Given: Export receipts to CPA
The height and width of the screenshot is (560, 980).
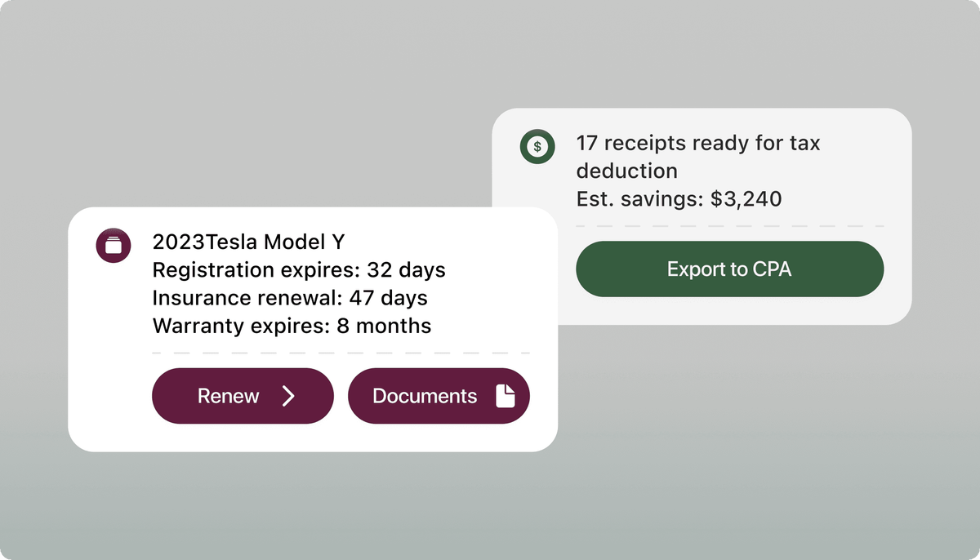Looking at the screenshot, I should tap(729, 269).
